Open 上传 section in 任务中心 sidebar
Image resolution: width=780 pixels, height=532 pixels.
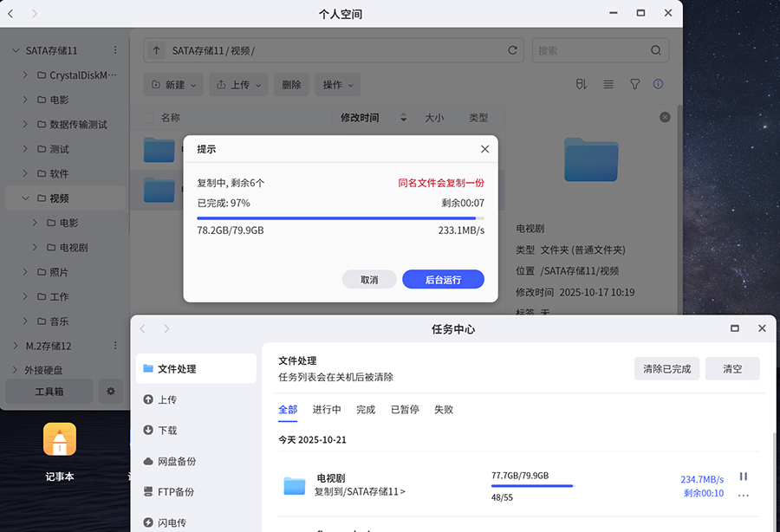coord(196,399)
